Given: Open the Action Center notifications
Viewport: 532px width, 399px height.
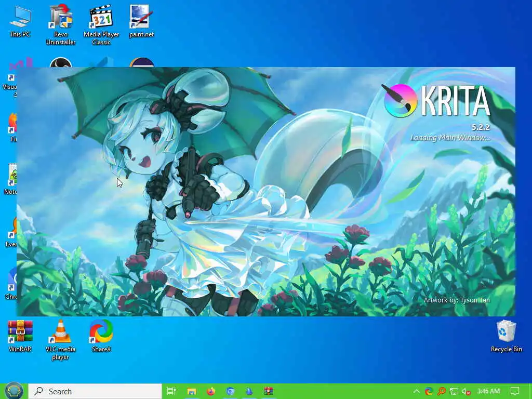Looking at the screenshot, I should (515, 391).
